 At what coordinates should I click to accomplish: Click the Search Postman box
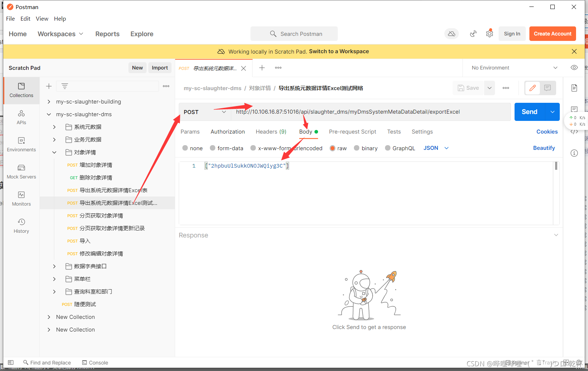tap(294, 34)
